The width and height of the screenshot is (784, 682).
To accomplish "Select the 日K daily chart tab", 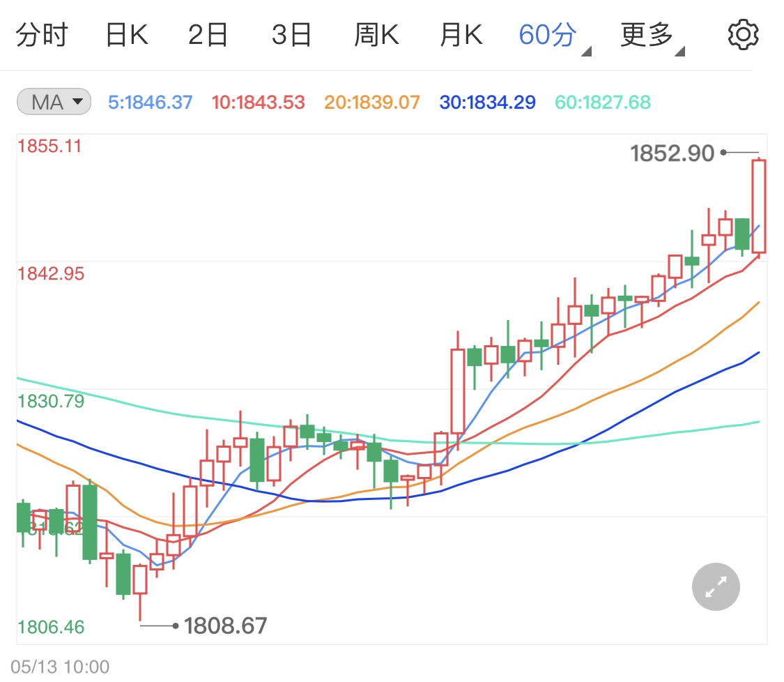I will click(127, 35).
